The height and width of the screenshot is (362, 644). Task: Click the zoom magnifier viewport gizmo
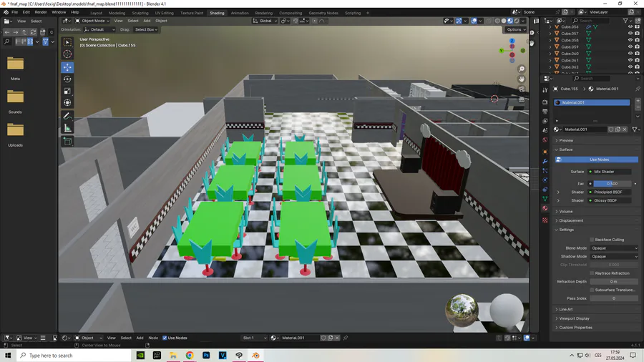[x=522, y=69]
